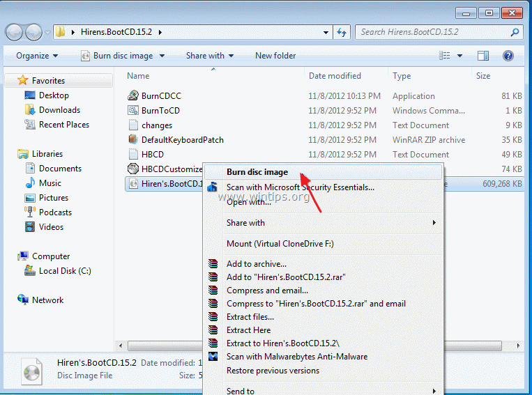Viewport: 532px width, 395px height.
Task: Open Documents library in sidebar
Action: (54, 168)
